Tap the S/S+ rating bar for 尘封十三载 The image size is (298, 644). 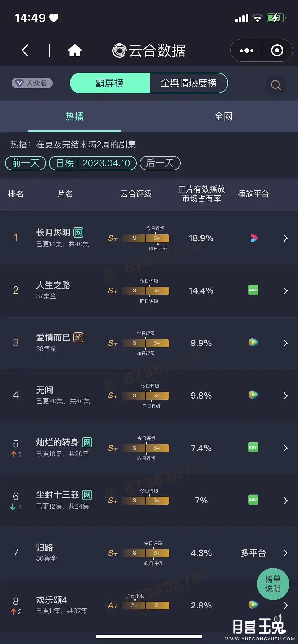pyautogui.click(x=145, y=500)
